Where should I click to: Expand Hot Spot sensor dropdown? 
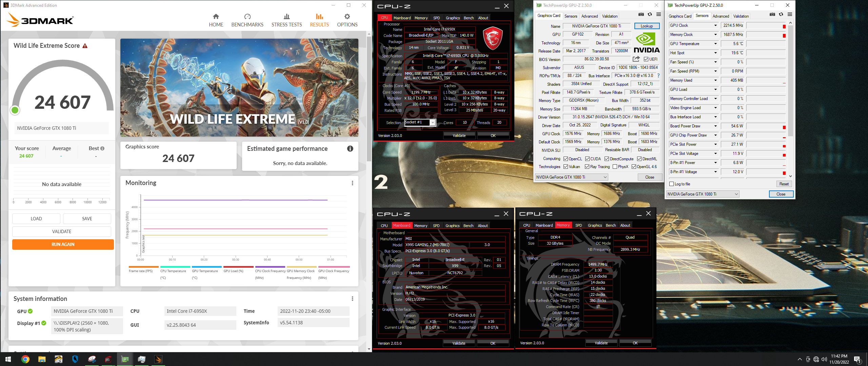715,53
